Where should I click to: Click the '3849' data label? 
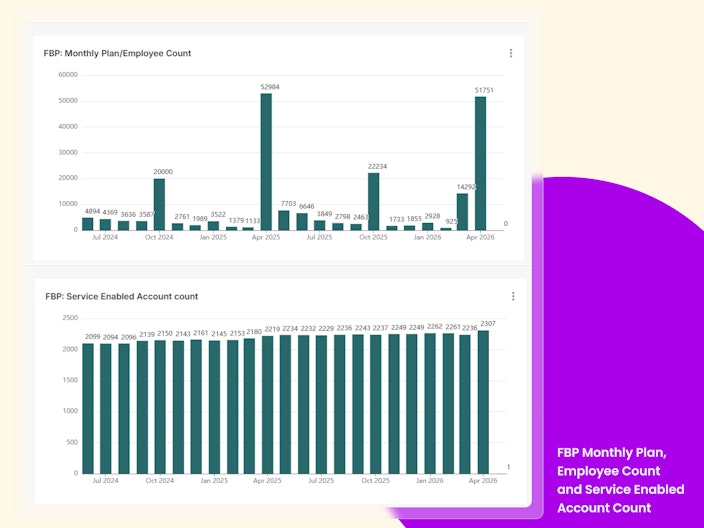[324, 214]
